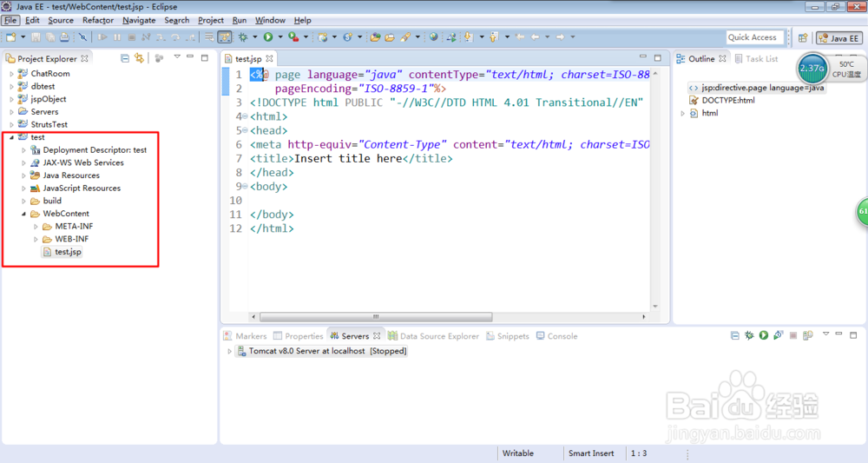Select Tomcat v8.0 Server at localhost
Image resolution: width=868 pixels, height=463 pixels.
point(322,351)
